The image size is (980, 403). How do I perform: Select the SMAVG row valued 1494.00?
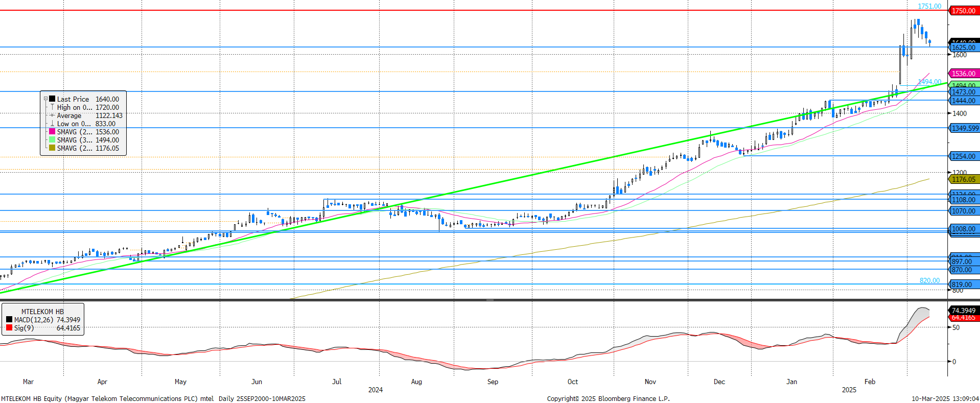(84, 140)
